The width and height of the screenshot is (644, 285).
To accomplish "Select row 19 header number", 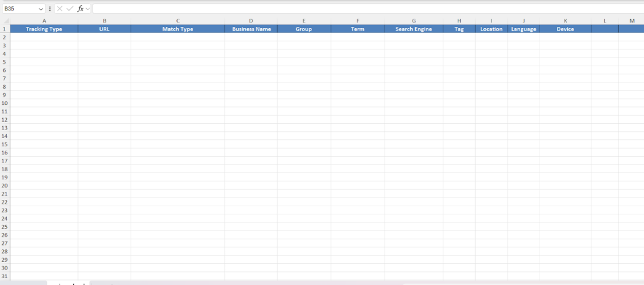I will pos(5,177).
